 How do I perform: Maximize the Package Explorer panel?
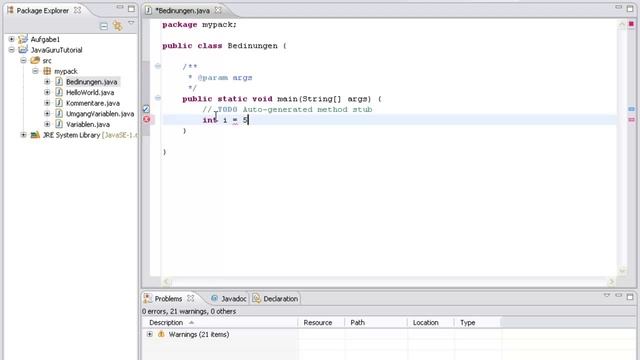(131, 9)
